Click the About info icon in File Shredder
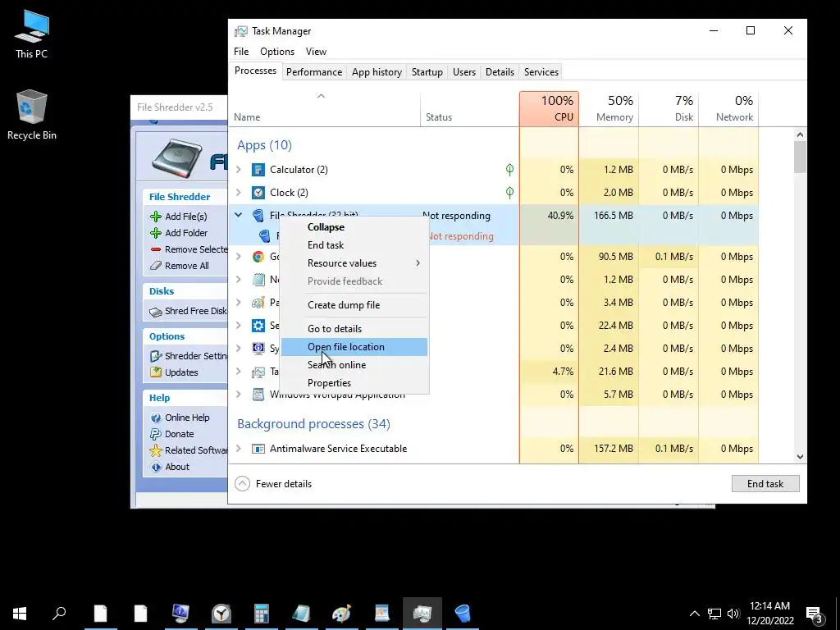 pyautogui.click(x=156, y=467)
